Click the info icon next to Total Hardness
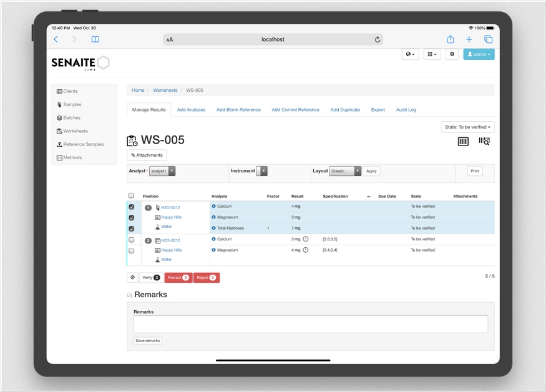This screenshot has width=546, height=392. [213, 228]
